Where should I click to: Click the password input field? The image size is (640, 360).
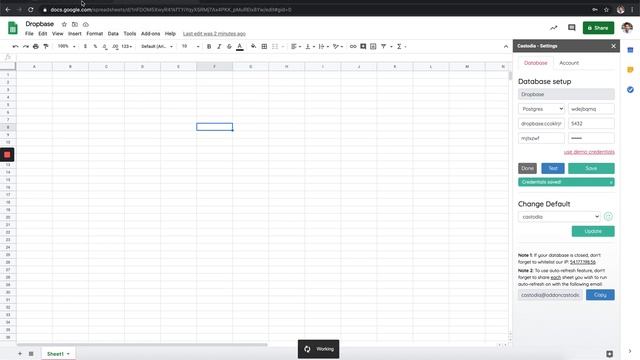tap(591, 138)
